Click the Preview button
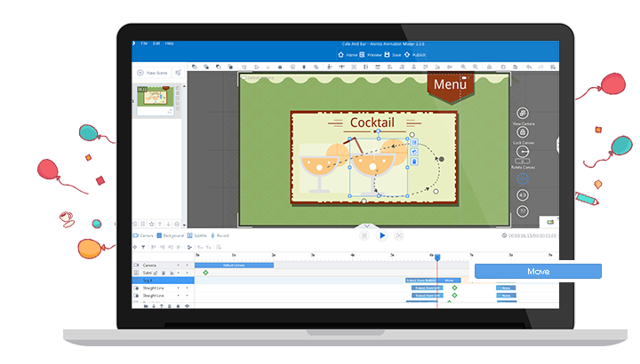 point(371,55)
